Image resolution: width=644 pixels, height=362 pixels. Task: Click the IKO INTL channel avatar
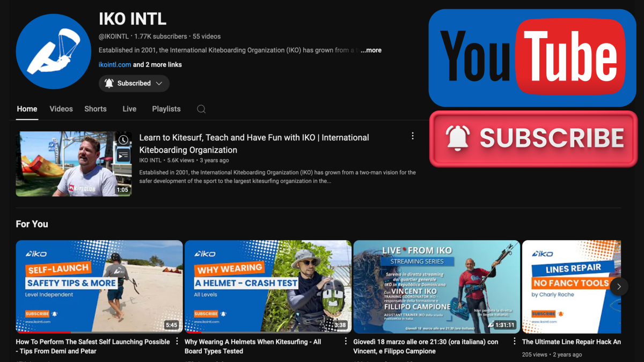pos(54,51)
